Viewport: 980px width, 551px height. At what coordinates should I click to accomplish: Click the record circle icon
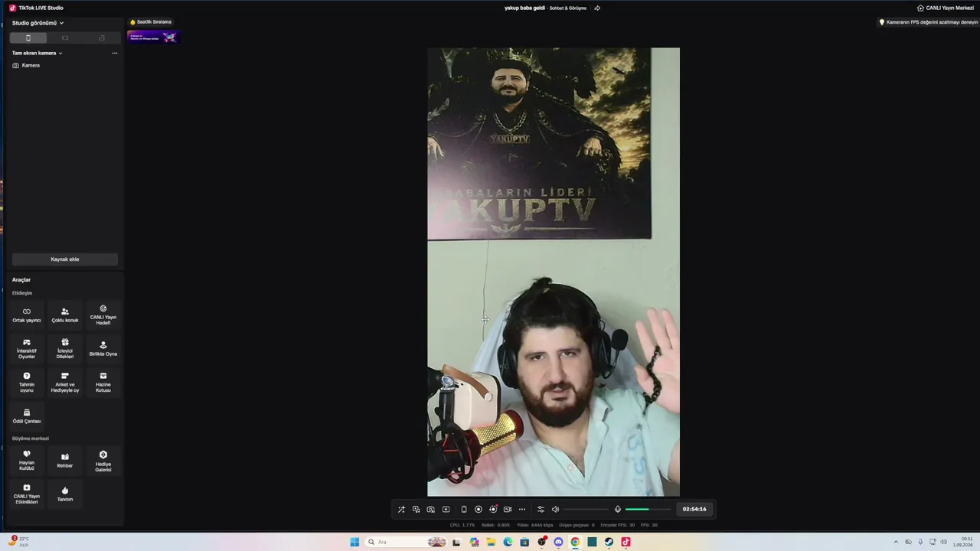[479, 509]
